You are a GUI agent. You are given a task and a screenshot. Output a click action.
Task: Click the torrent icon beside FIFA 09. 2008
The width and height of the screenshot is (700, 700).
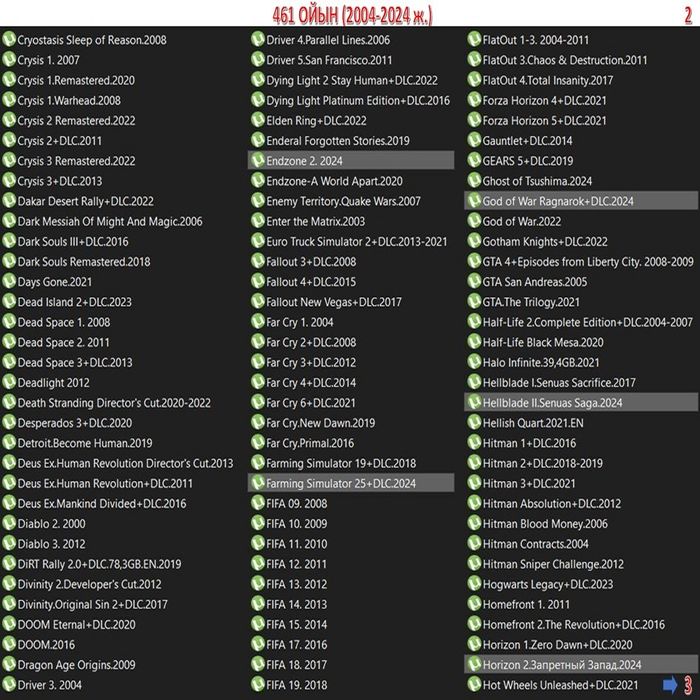(258, 503)
